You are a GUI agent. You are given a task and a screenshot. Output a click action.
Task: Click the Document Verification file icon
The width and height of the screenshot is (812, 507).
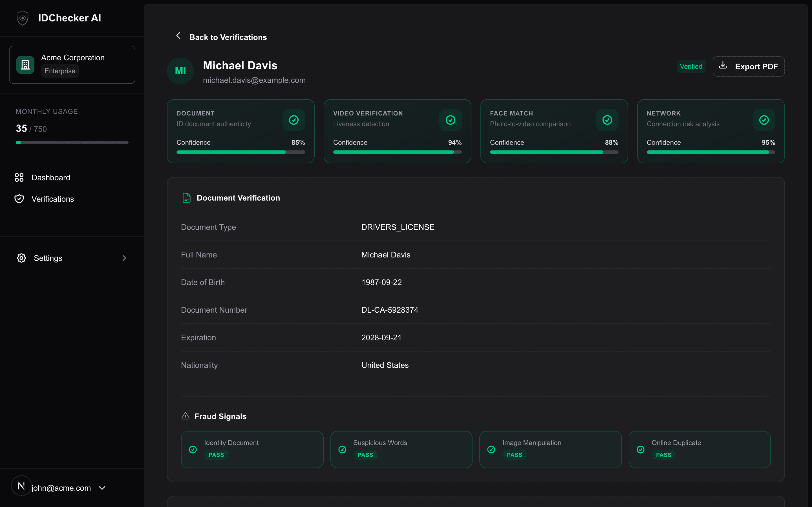[x=187, y=198]
